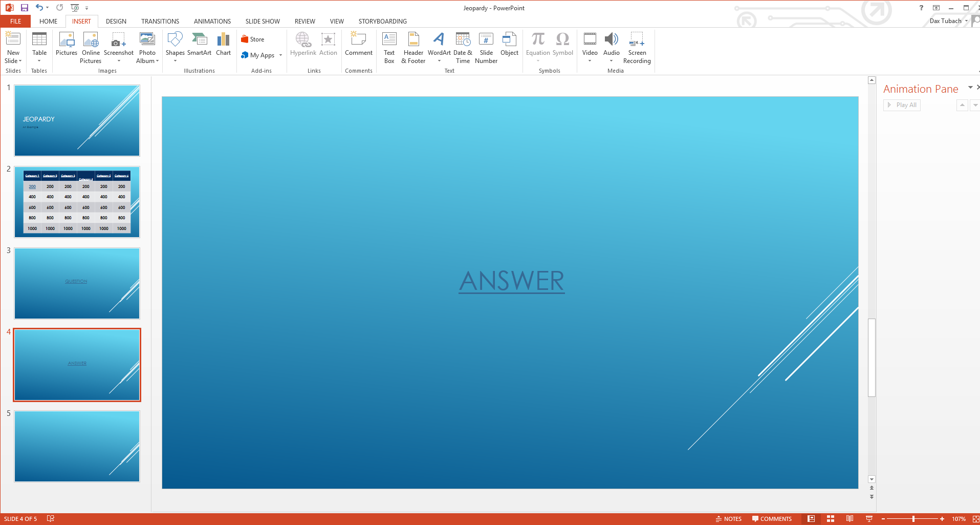Insert a Chart
The height and width of the screenshot is (525, 980).
point(223,44)
